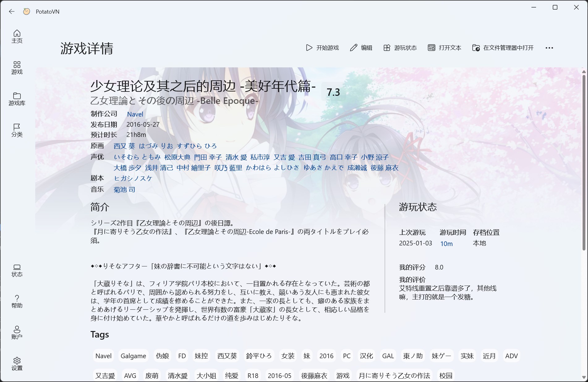Open voice actor 小野 涼子 link
Screen dimensions: 588x382
pyautogui.click(x=375, y=157)
